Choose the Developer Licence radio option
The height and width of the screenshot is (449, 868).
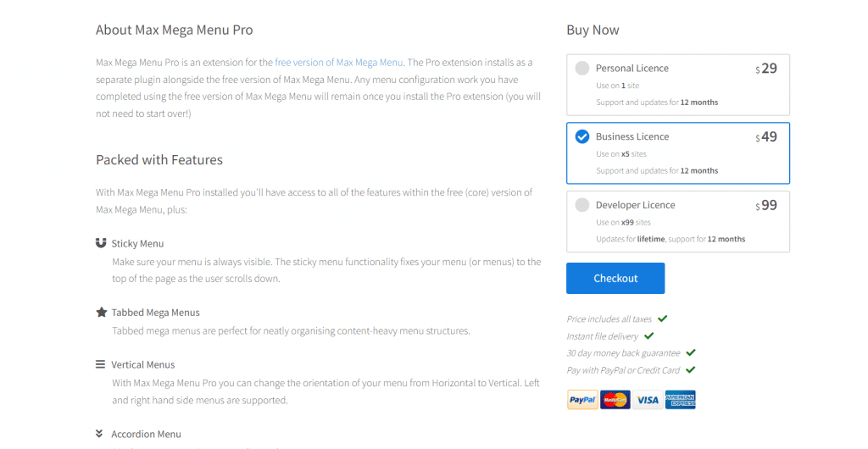(x=582, y=205)
